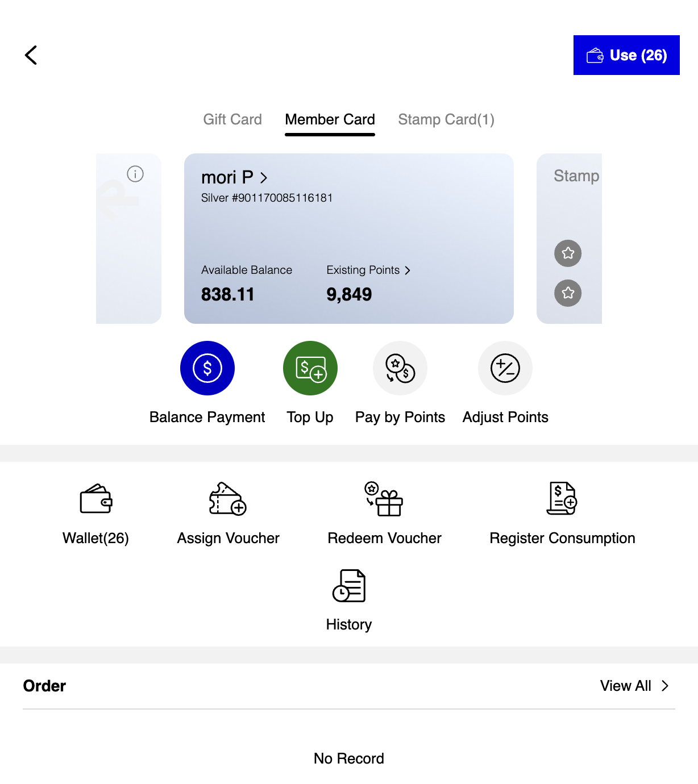Go back using the back arrow

31,55
